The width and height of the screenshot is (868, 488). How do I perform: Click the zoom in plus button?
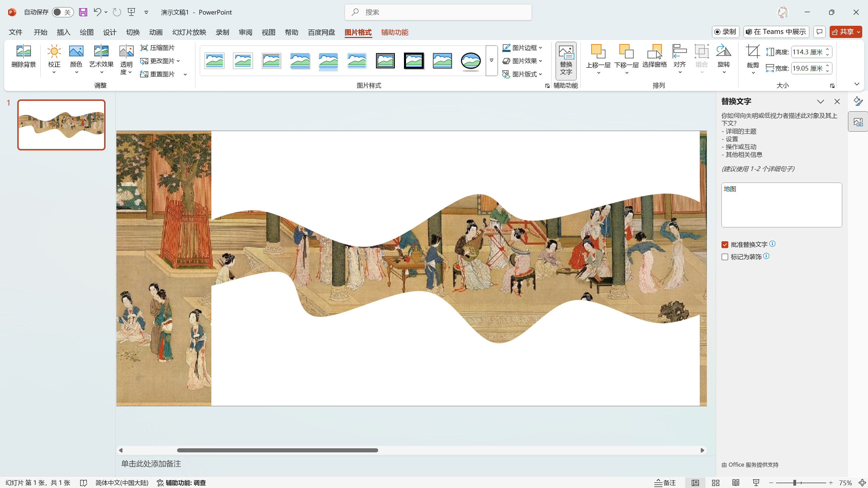[x=831, y=483]
